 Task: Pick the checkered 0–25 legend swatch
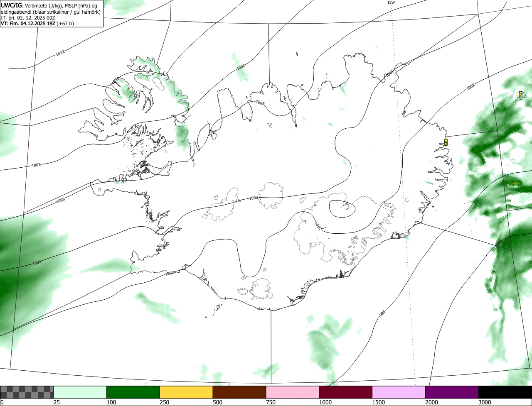point(27,392)
